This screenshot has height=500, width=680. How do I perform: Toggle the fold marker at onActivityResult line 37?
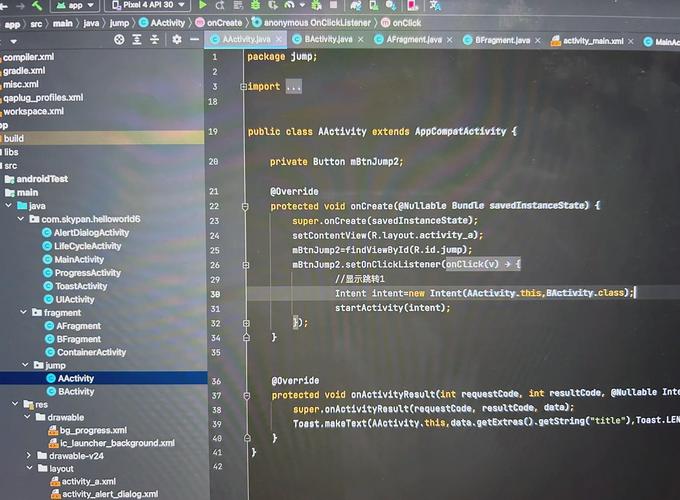click(243, 395)
